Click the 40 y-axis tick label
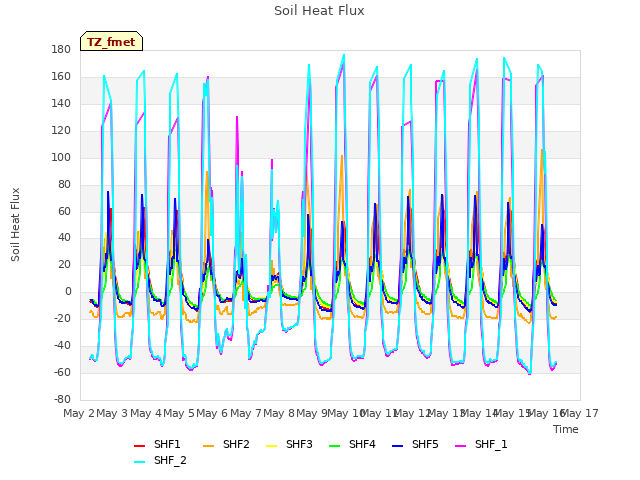The width and height of the screenshot is (640, 480). pos(64,237)
